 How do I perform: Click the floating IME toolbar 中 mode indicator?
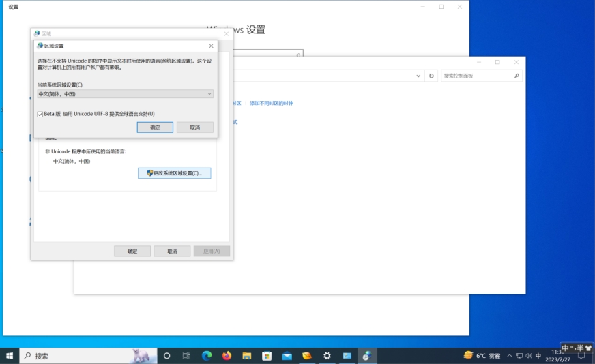[565, 348]
